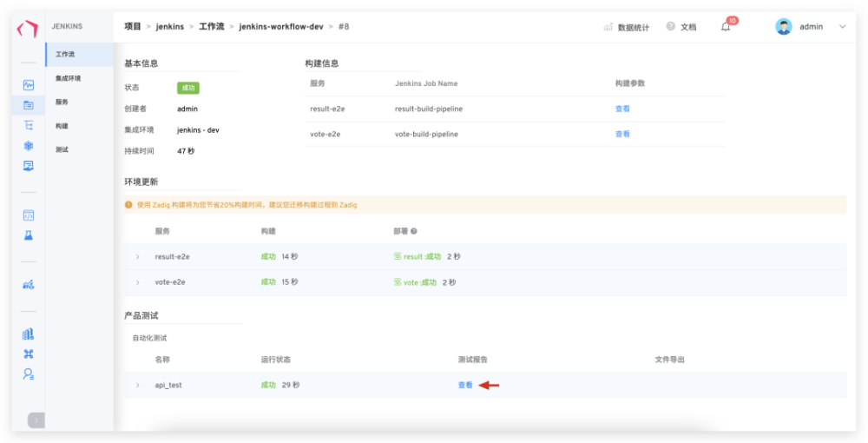
Task: Click the 数据统计 chart icon in header
Action: point(608,27)
